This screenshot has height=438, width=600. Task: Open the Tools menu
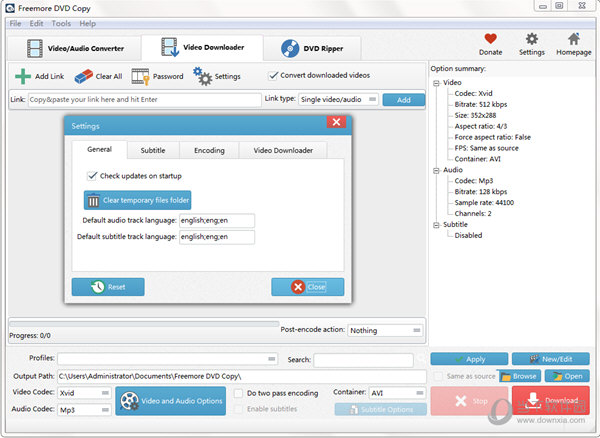(x=61, y=24)
